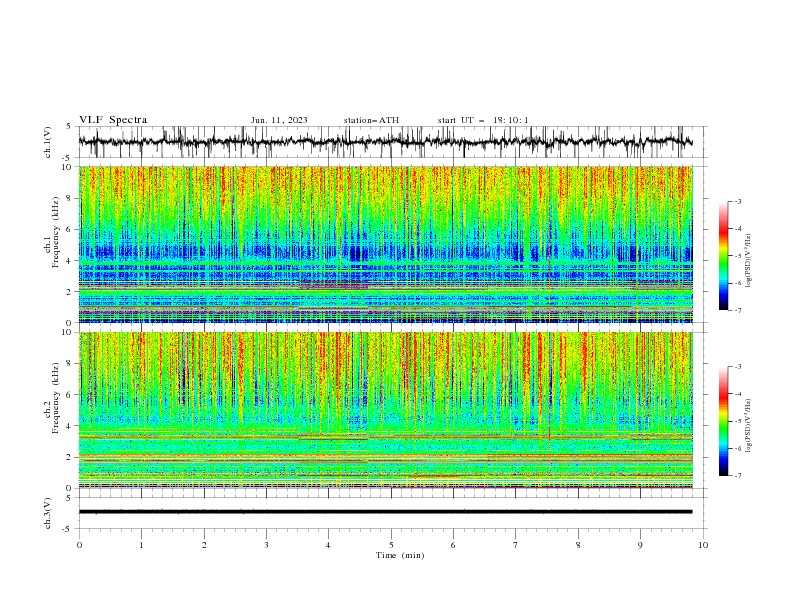Click the ch.3 flat waveform trace

click(x=385, y=512)
